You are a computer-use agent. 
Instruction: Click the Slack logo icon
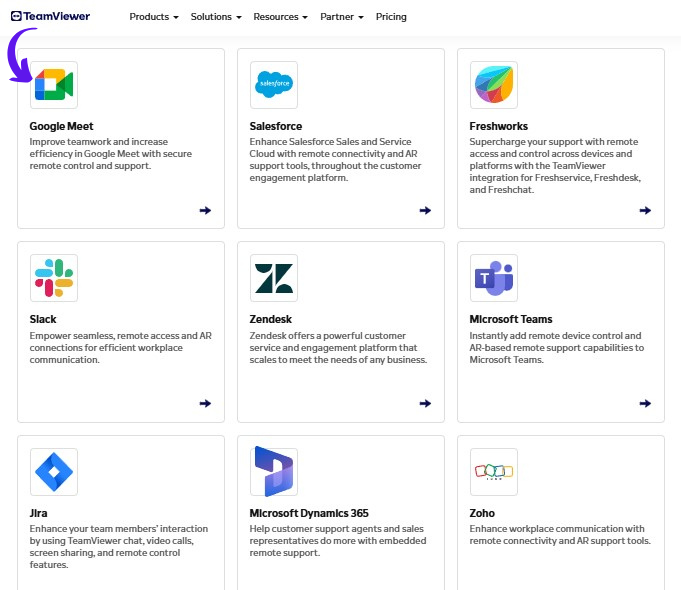(54, 278)
